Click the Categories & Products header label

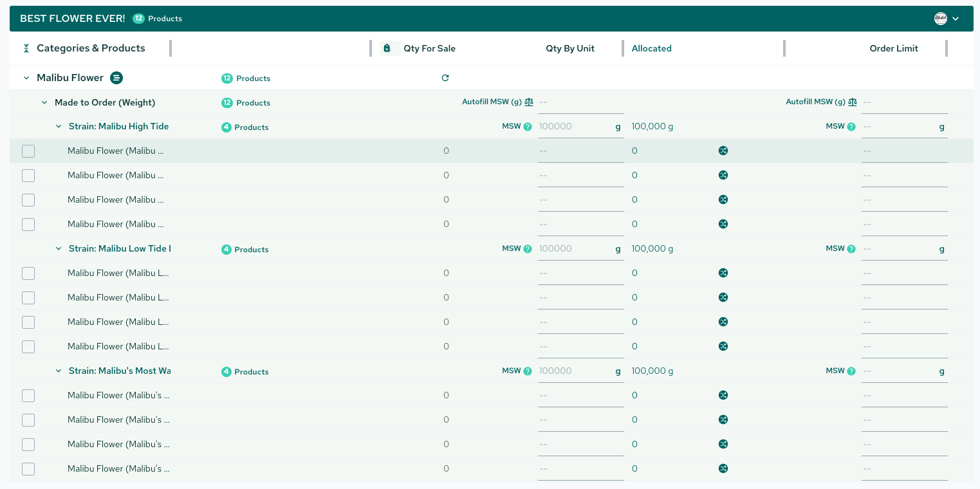pyautogui.click(x=91, y=48)
